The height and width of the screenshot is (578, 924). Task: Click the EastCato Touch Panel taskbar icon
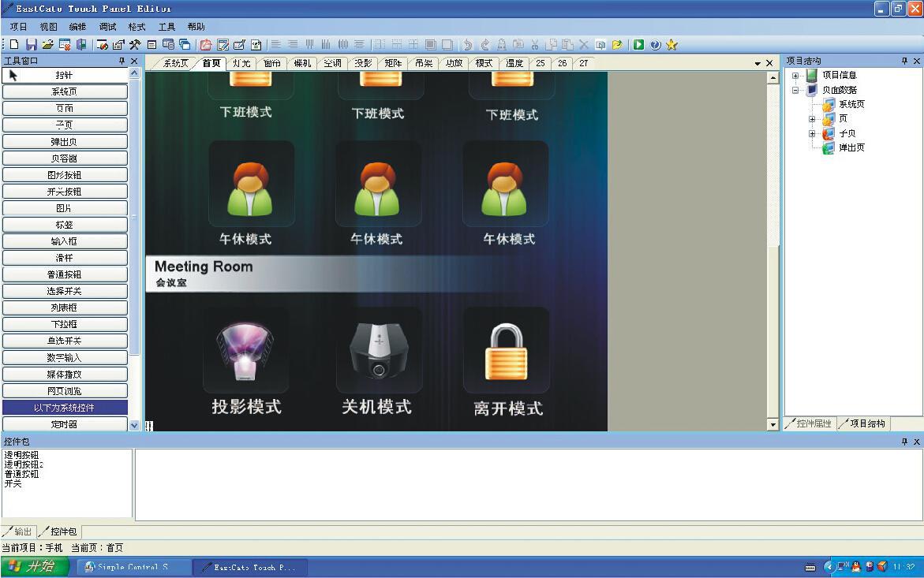point(250,566)
